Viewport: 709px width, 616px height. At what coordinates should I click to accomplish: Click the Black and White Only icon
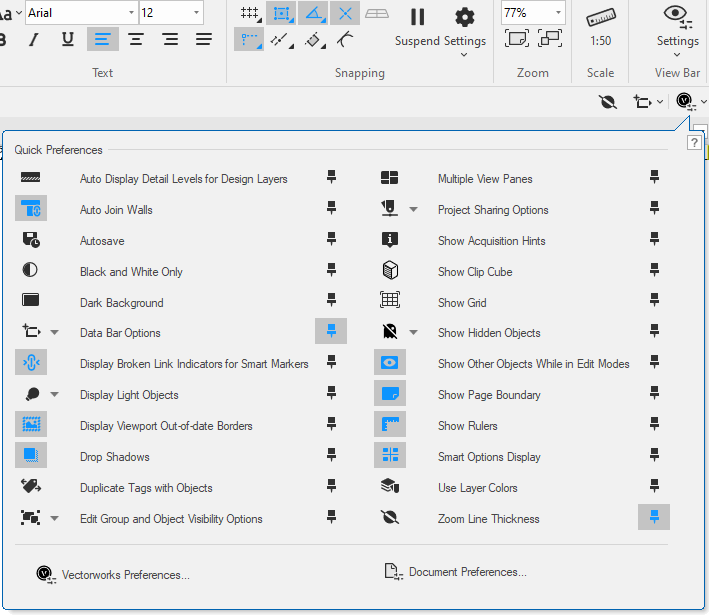click(31, 271)
